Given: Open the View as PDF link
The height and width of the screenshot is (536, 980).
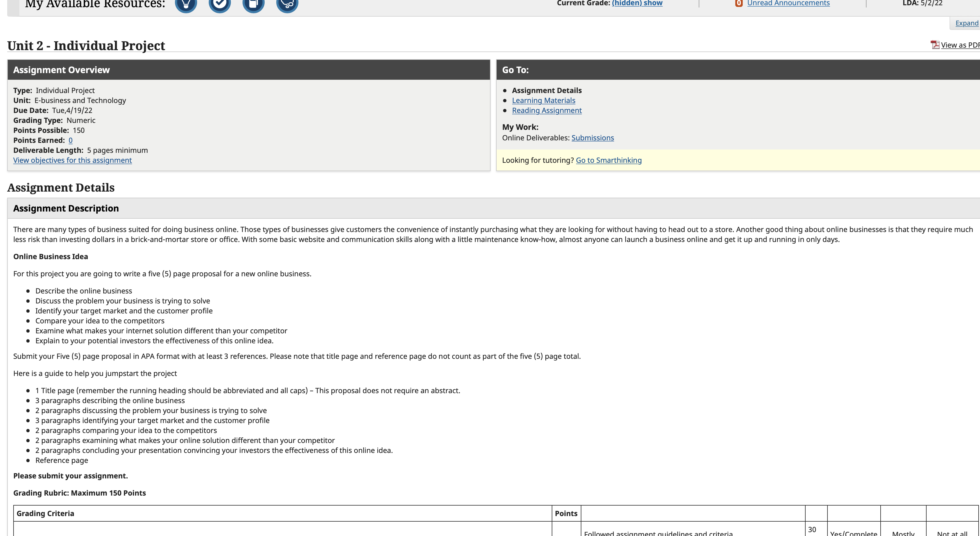Looking at the screenshot, I should [x=960, y=45].
